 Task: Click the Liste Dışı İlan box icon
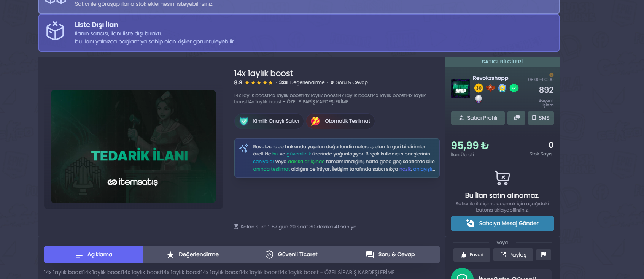(x=55, y=31)
